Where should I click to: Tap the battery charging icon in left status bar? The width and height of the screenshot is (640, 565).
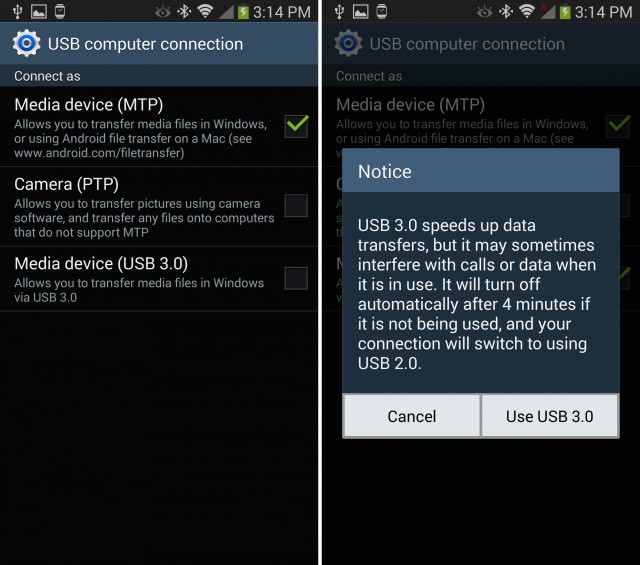[x=243, y=12]
